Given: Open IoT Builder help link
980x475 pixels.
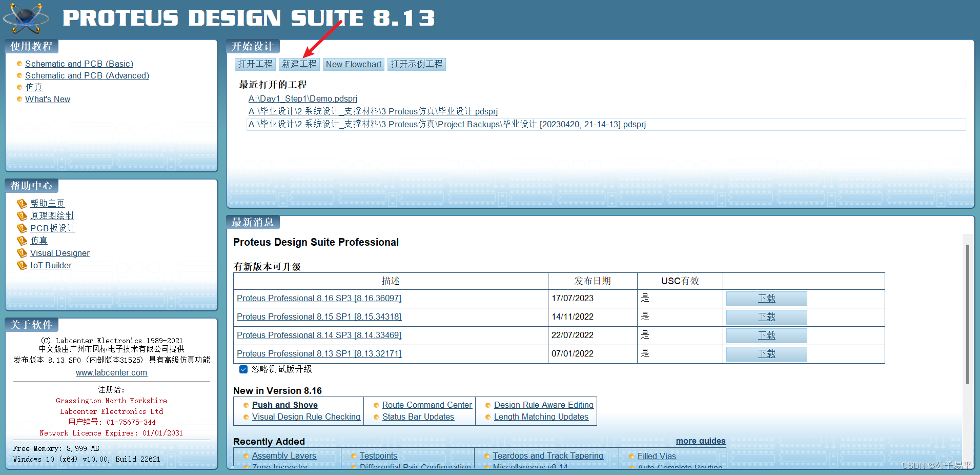Looking at the screenshot, I should [51, 265].
